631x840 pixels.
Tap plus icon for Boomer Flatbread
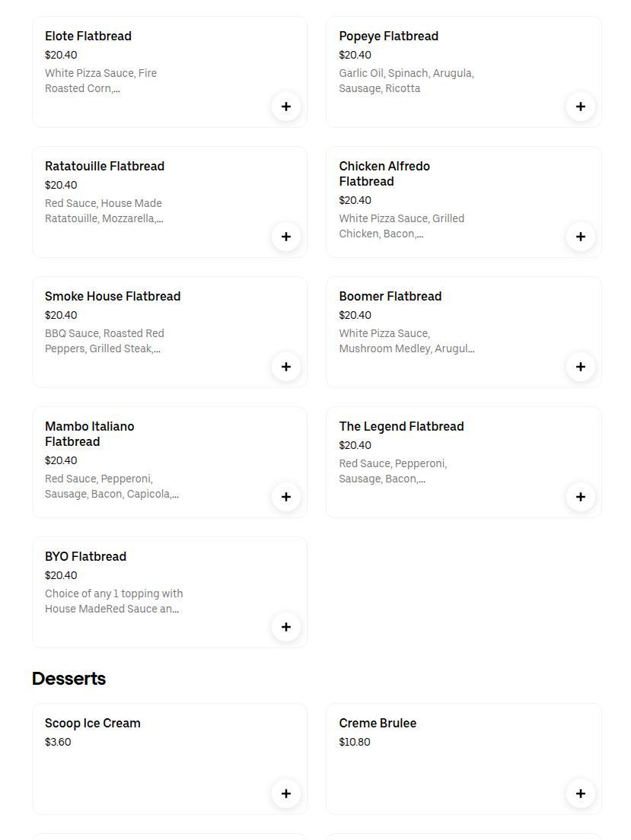click(x=580, y=367)
